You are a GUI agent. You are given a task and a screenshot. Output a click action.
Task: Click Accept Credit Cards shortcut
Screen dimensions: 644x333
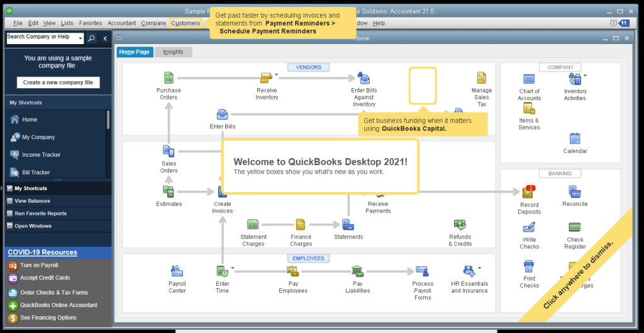coord(45,278)
